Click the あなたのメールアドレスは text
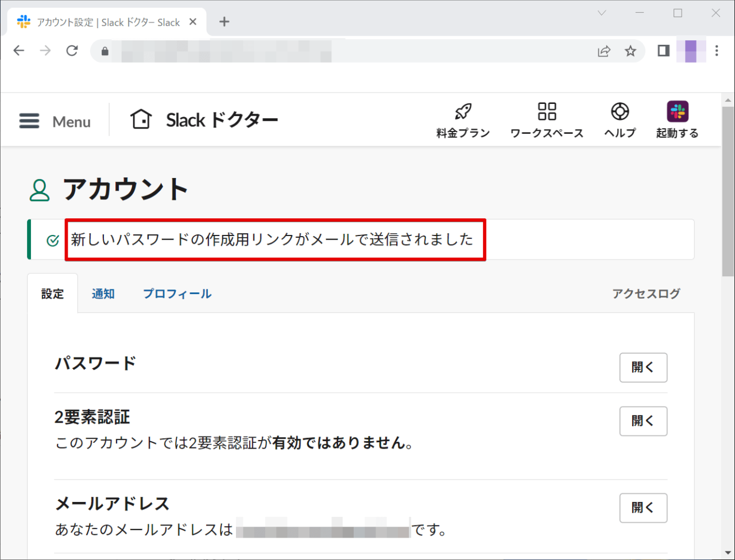Image resolution: width=735 pixels, height=560 pixels. pos(144,530)
